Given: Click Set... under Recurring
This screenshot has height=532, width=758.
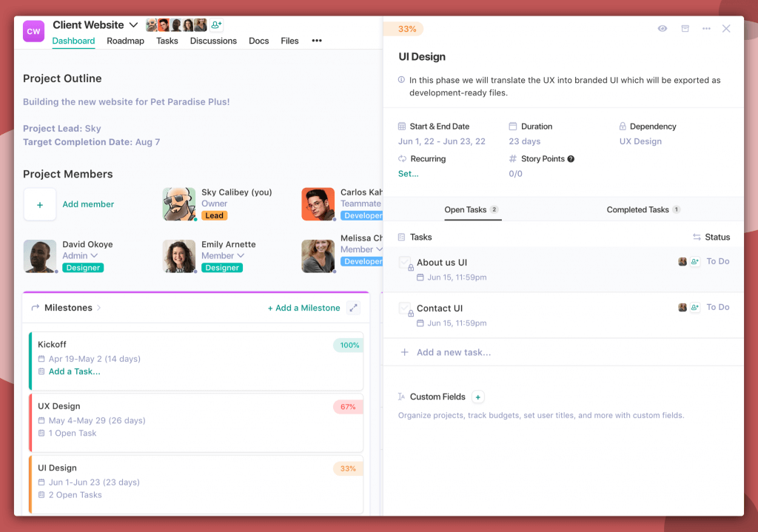Looking at the screenshot, I should click(408, 174).
